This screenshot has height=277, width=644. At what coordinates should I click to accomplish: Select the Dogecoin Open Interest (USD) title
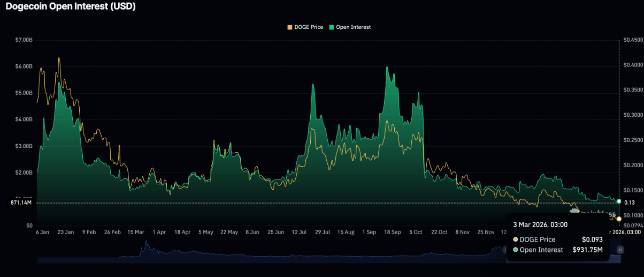pyautogui.click(x=71, y=7)
